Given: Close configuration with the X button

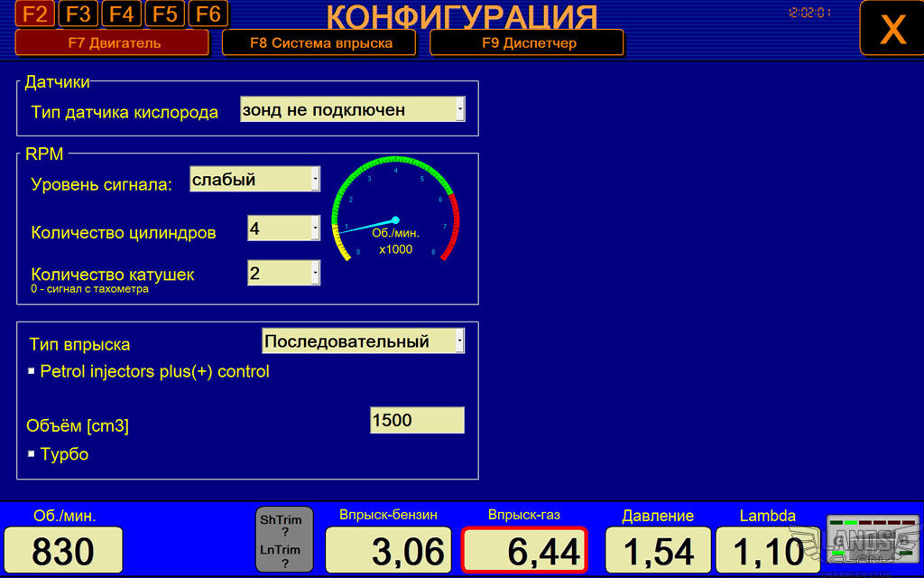Looking at the screenshot, I should (891, 29).
